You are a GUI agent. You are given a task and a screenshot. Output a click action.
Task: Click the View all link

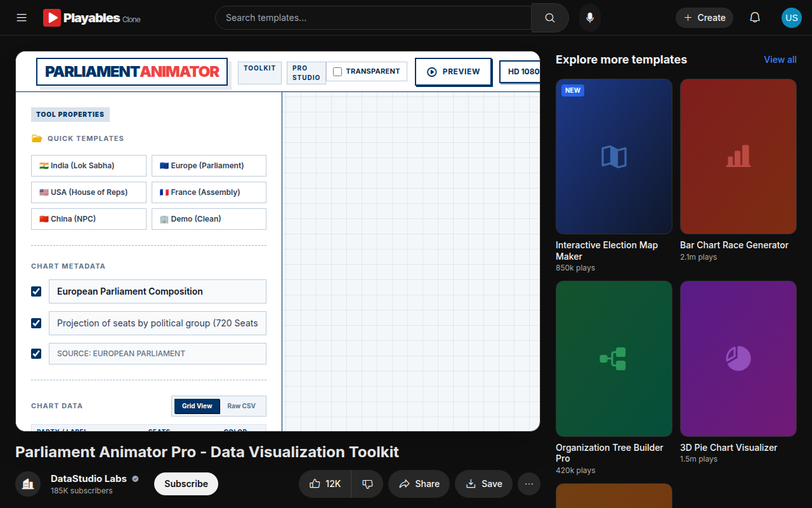coord(780,60)
